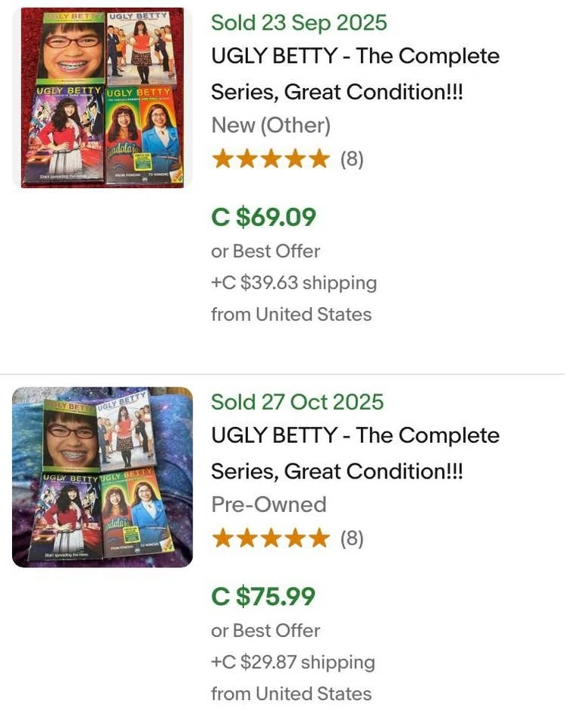Click title of the New (Other) Ugly Betty listing
Viewport: 565px width, 728px height.
point(355,74)
